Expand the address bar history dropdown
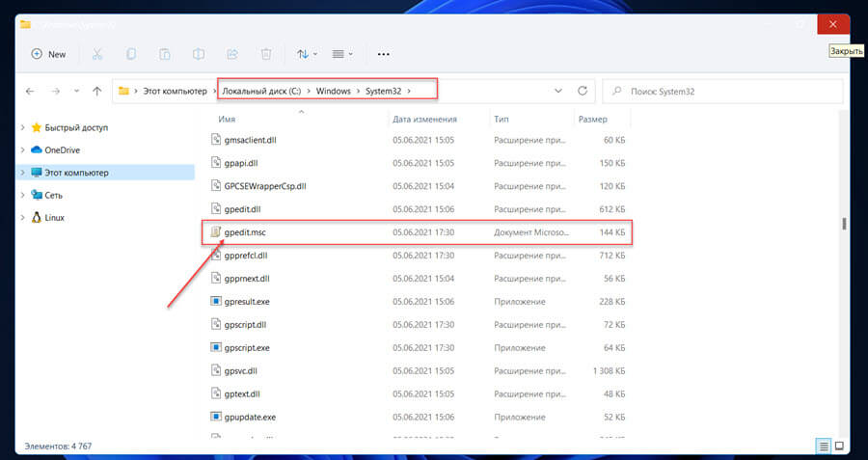The width and height of the screenshot is (868, 460). tap(558, 92)
